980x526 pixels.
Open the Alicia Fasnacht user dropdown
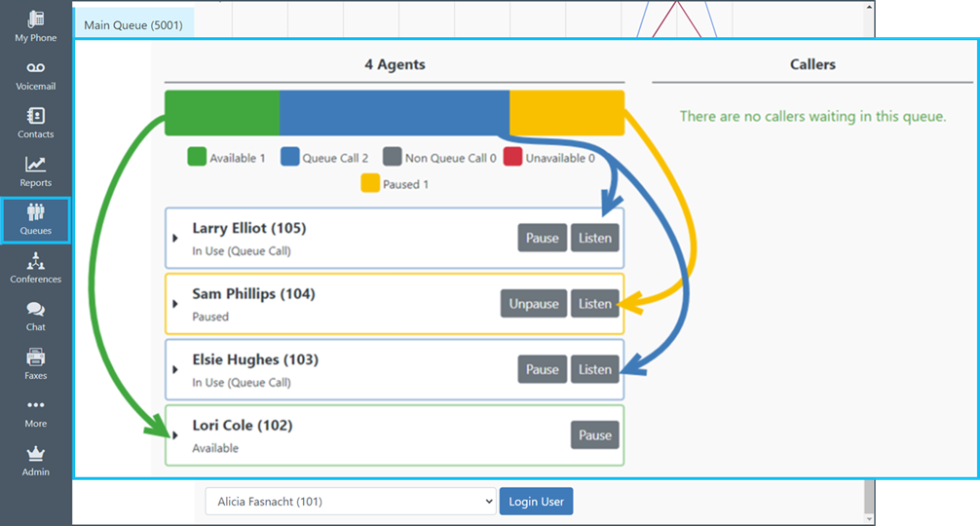(x=350, y=502)
